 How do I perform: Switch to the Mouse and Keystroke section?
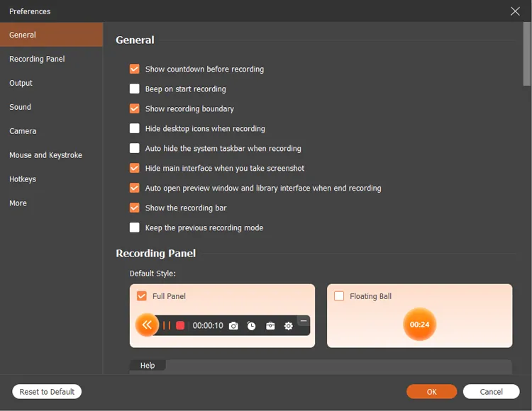(x=45, y=155)
